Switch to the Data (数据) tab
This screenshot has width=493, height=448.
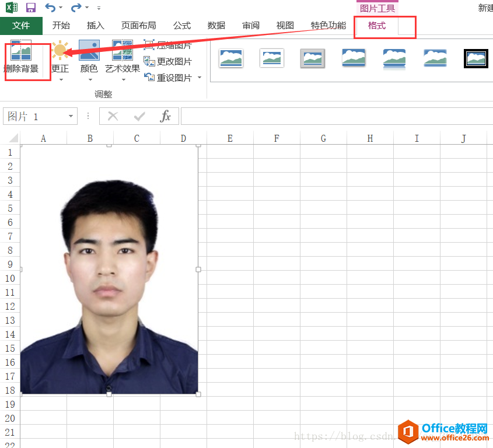click(x=216, y=26)
